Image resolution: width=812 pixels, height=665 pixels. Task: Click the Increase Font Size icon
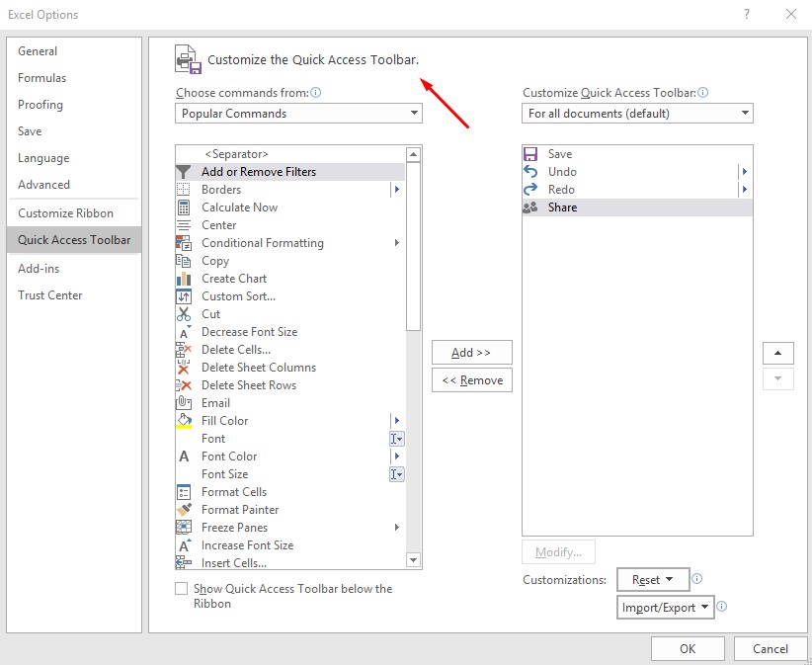(x=185, y=545)
